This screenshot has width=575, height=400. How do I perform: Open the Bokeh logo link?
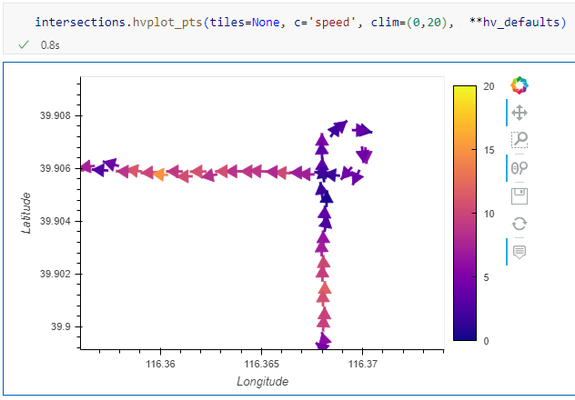click(519, 85)
